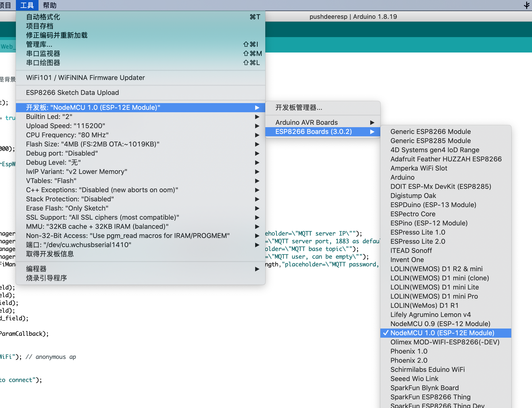This screenshot has width=532, height=408.
Task: Click 取得开发板信息
Action: pos(141,254)
